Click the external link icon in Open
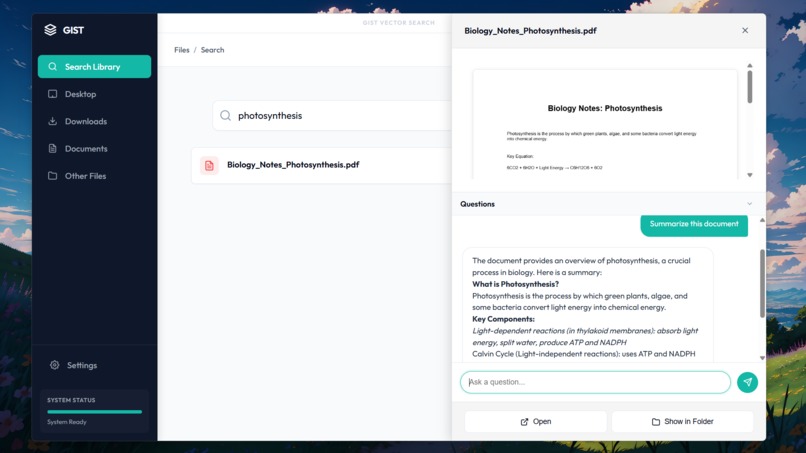The image size is (806, 453). (524, 422)
